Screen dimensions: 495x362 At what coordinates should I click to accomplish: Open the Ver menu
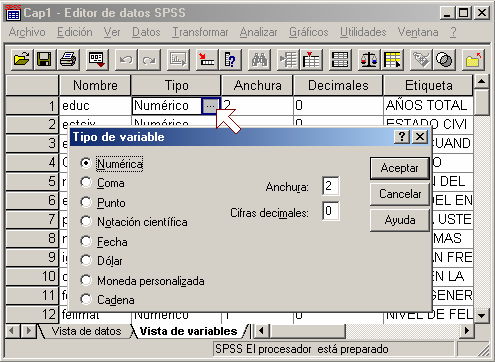click(112, 32)
